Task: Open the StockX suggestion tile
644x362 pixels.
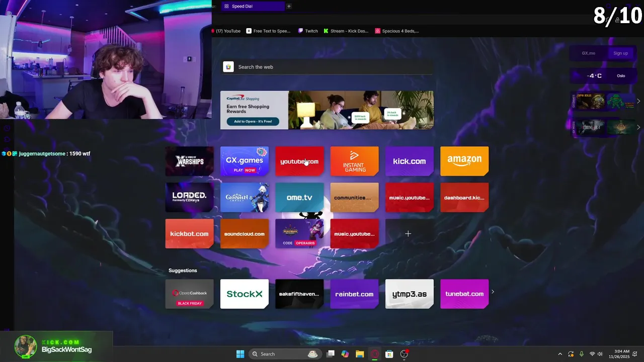Action: (245, 294)
